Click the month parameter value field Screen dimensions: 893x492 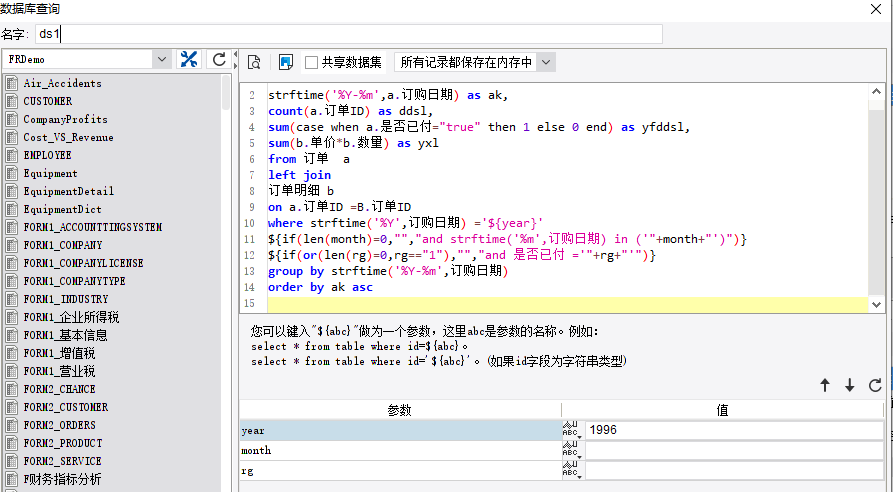(x=734, y=450)
